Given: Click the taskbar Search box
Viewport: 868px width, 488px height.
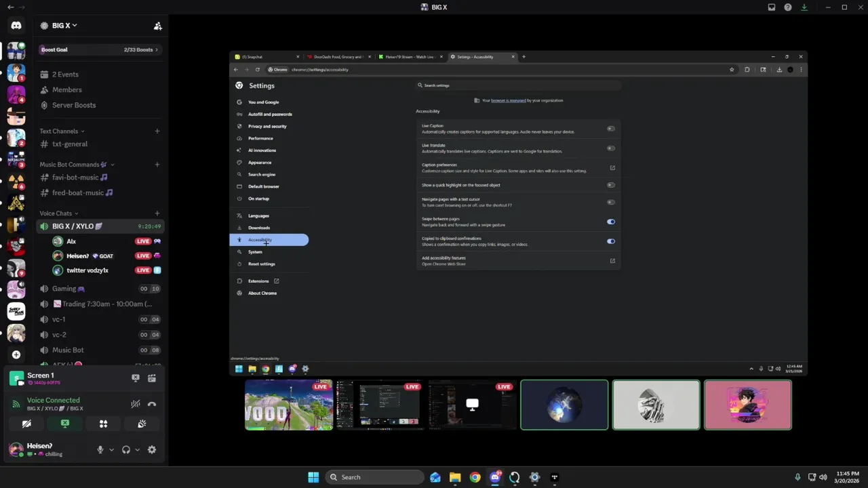Looking at the screenshot, I should pyautogui.click(x=374, y=477).
